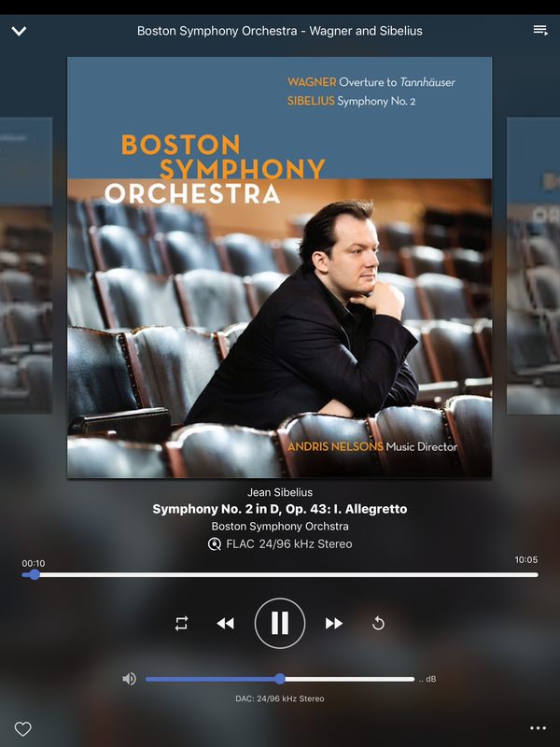This screenshot has height=747, width=560.
Task: Skip back to previous track
Action: 225,623
